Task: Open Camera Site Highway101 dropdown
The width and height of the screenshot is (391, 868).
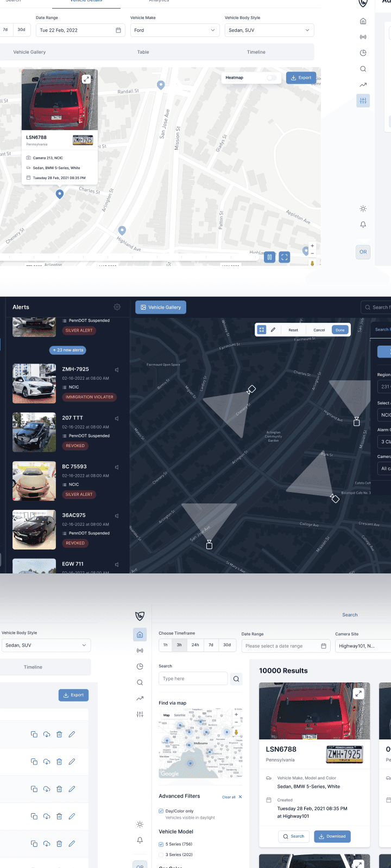Action: (x=363, y=646)
